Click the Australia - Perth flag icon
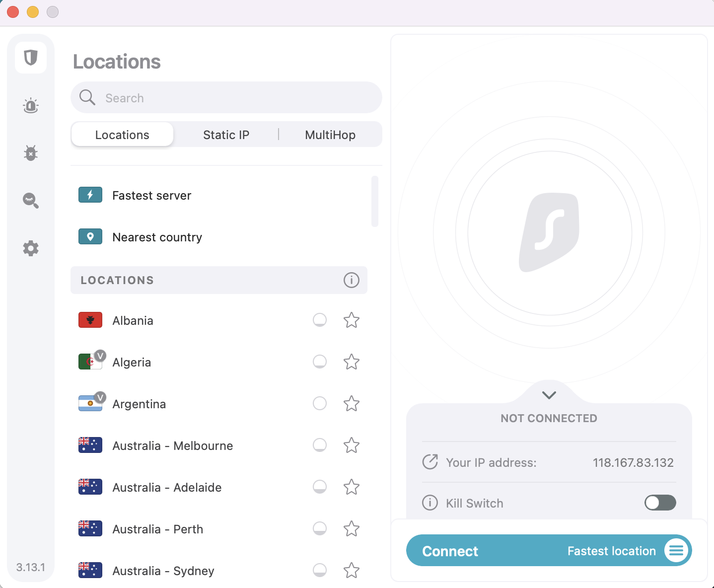714x588 pixels. 90,529
